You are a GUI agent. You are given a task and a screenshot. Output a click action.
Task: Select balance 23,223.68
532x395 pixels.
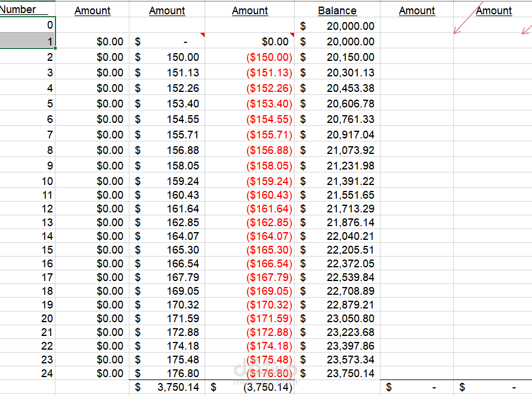(x=337, y=332)
